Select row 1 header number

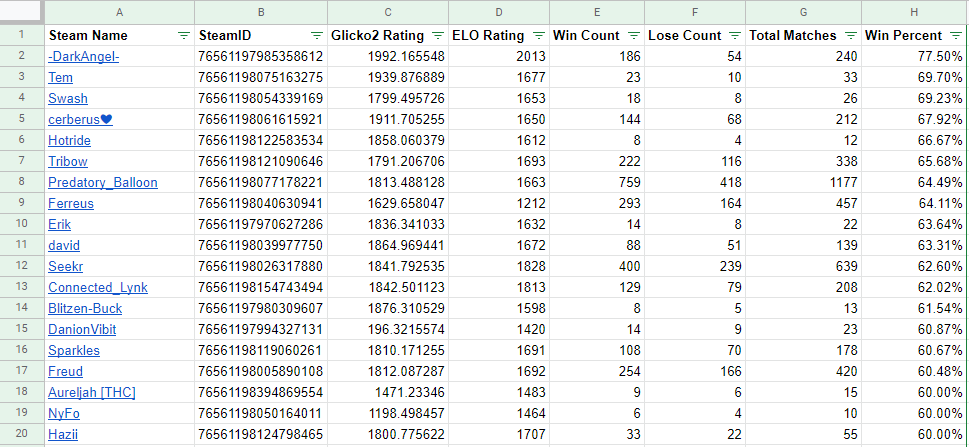pos(22,35)
